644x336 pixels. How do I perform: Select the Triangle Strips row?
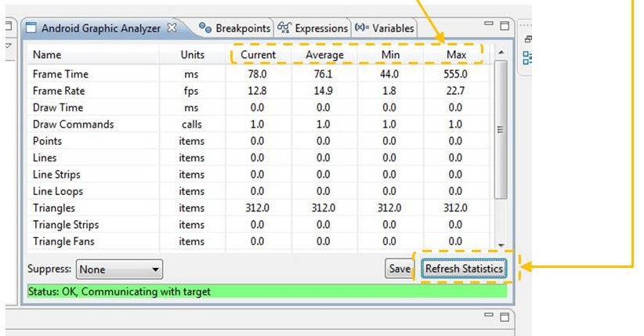259,225
